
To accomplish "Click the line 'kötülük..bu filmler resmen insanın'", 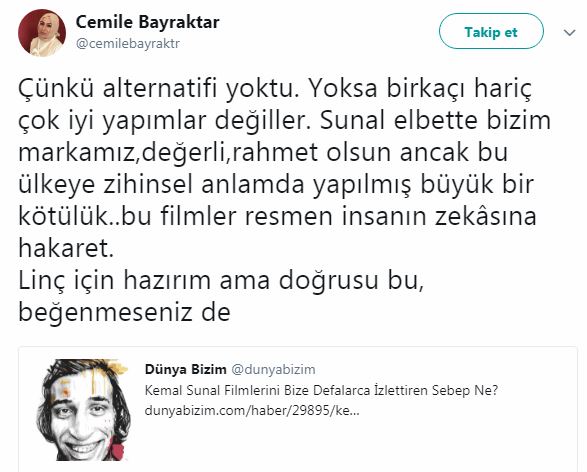I will click(x=277, y=217).
